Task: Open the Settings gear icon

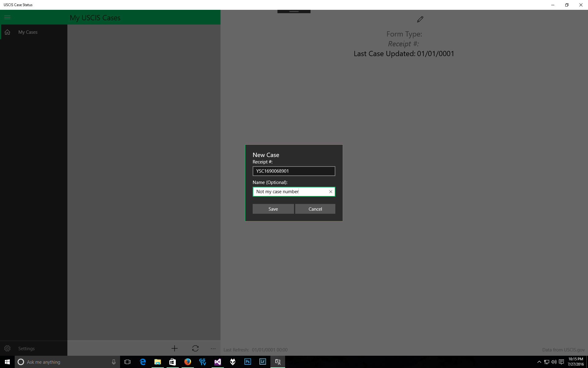Action: point(7,348)
